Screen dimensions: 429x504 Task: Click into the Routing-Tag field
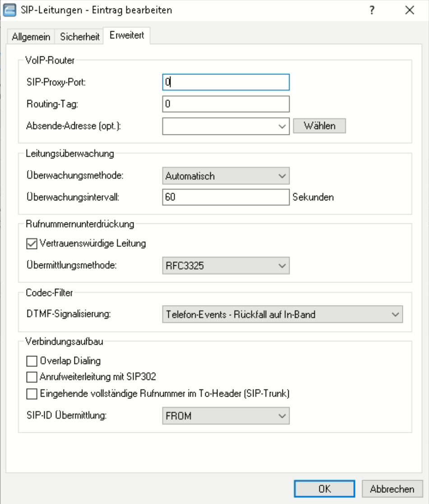click(x=225, y=104)
